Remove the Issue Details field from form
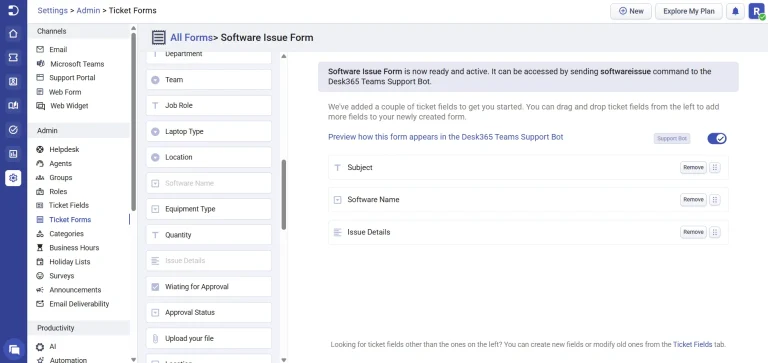This screenshot has height=363, width=768. pos(693,232)
